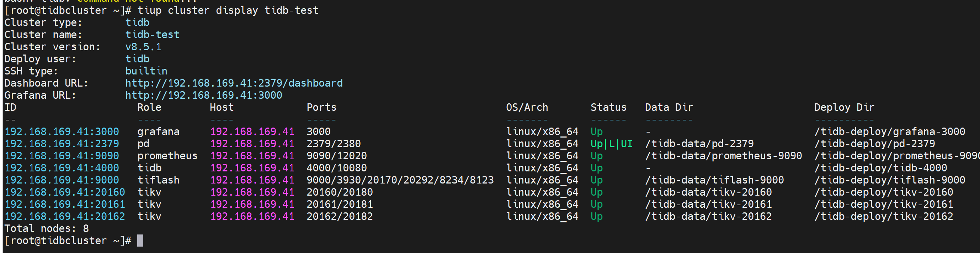This screenshot has height=253, width=980.
Task: Click the deploy dir path /tidb-deploy/grafana-3000
Action: click(x=889, y=131)
